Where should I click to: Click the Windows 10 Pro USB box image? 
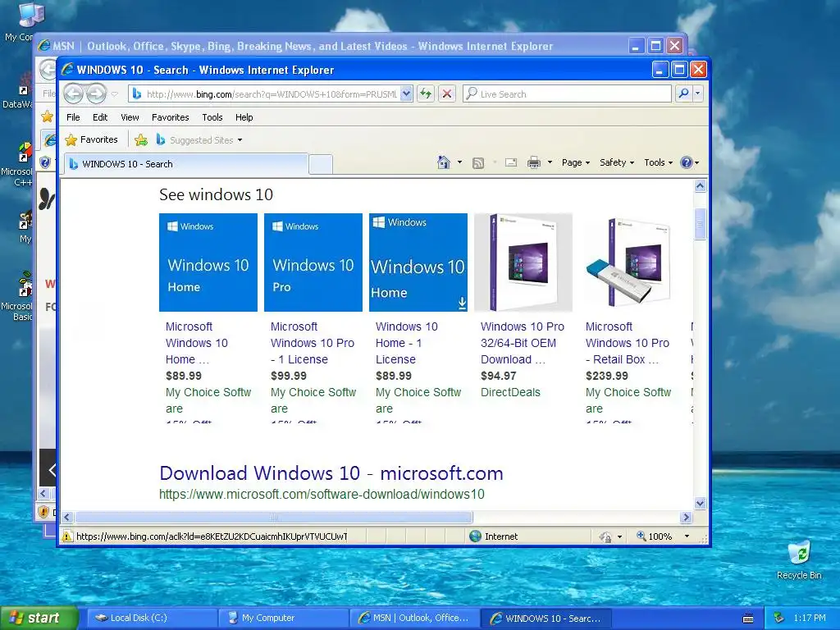(x=628, y=262)
